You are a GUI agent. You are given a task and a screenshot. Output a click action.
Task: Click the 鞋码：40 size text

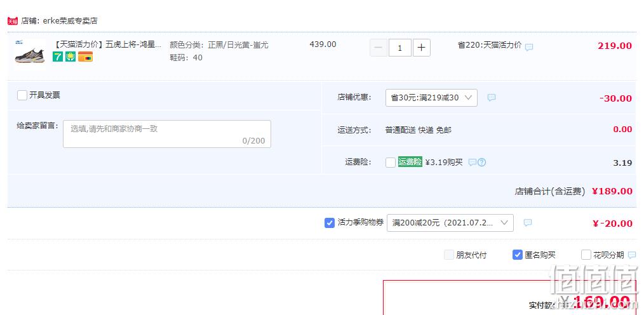tap(186, 58)
